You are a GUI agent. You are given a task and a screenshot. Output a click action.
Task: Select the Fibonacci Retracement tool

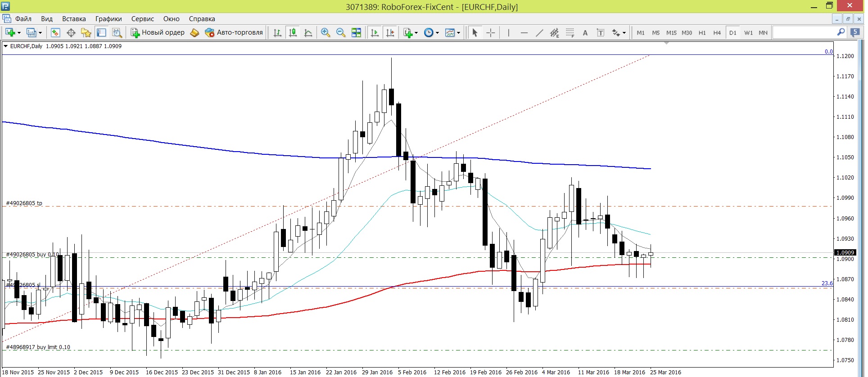pyautogui.click(x=570, y=32)
